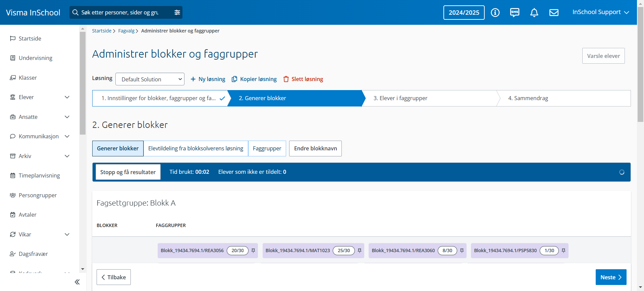
Task: Click the Tilbake button
Action: tap(114, 277)
